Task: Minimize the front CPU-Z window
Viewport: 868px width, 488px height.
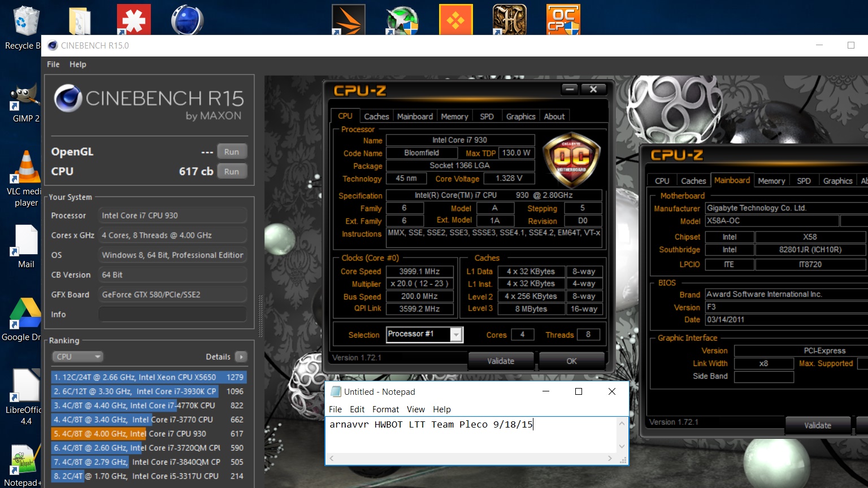Action: coord(570,89)
